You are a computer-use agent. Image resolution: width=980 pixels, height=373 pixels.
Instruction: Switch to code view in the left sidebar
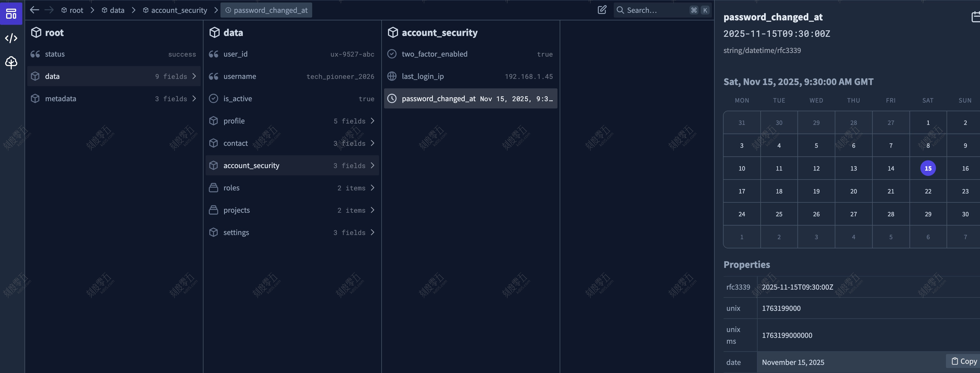(11, 38)
